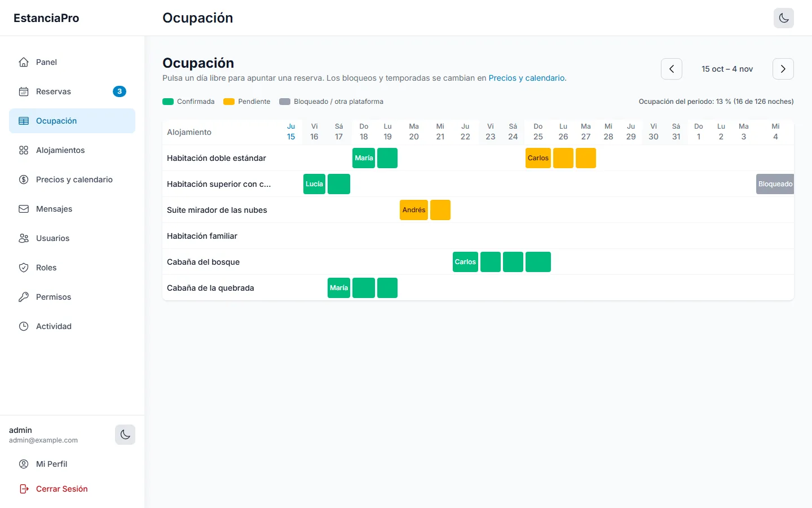
Task: Click the 15 oct – 4 nov date range
Action: pyautogui.click(x=727, y=69)
